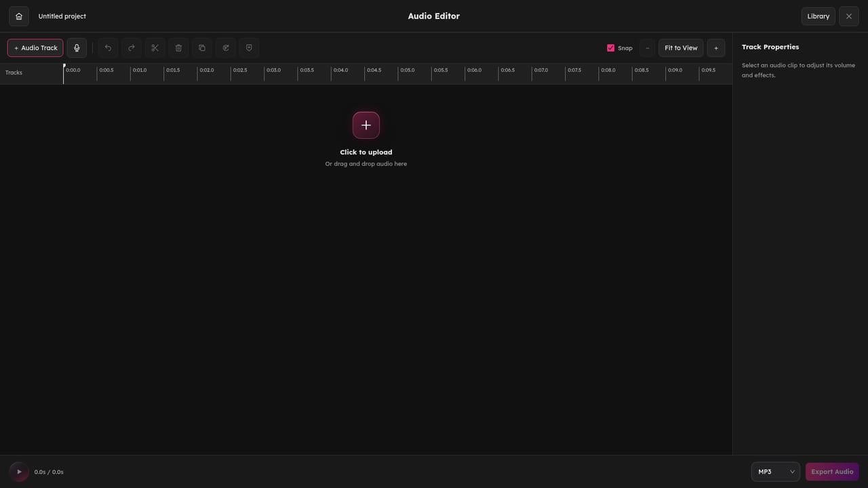868x488 pixels.
Task: Click the 0.0s / 0.0s time readout
Action: pos(49,472)
